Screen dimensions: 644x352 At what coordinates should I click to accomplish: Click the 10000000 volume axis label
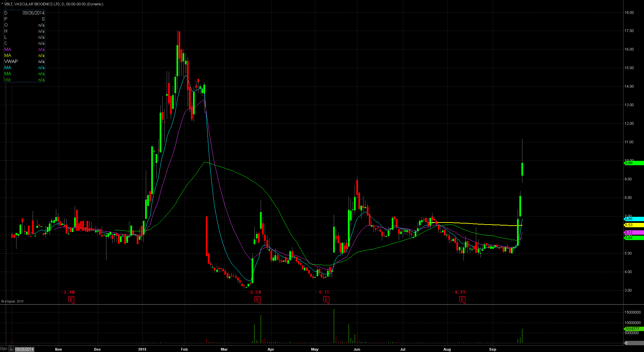632,323
